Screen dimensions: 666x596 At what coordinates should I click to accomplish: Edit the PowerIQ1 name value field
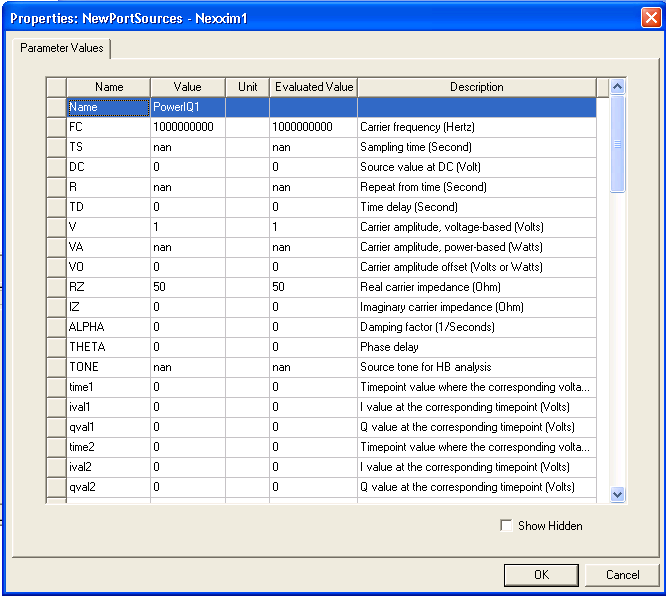click(187, 107)
